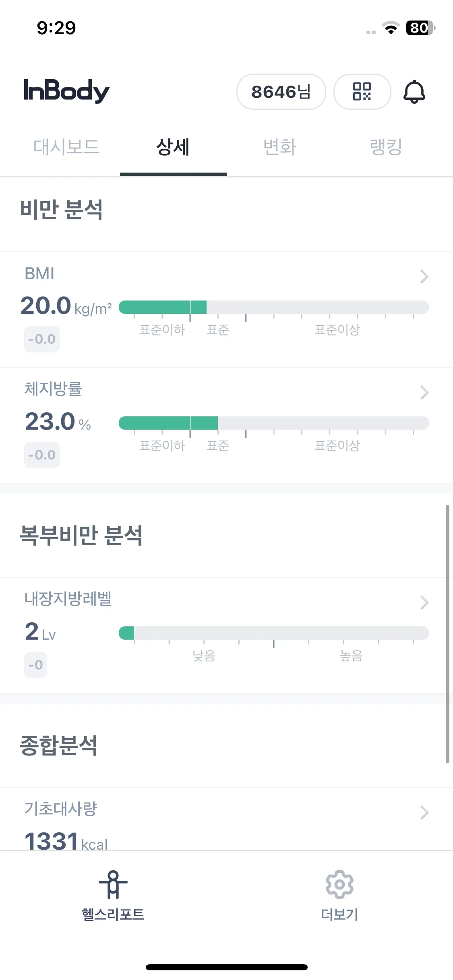The image size is (453, 980).
Task: Select the 상세 tab
Action: (173, 147)
